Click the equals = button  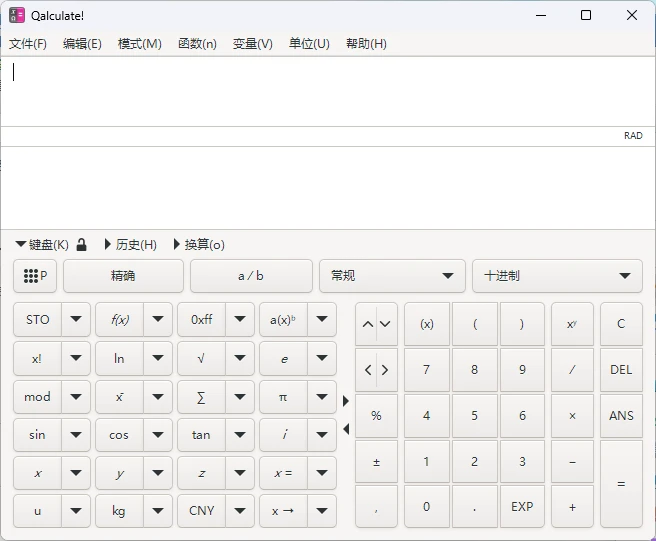coord(621,484)
